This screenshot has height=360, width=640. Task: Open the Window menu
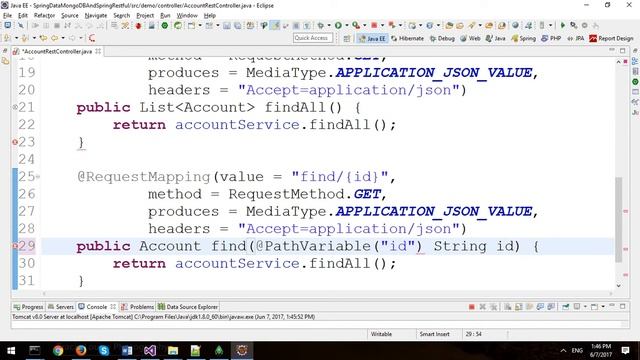pos(187,16)
